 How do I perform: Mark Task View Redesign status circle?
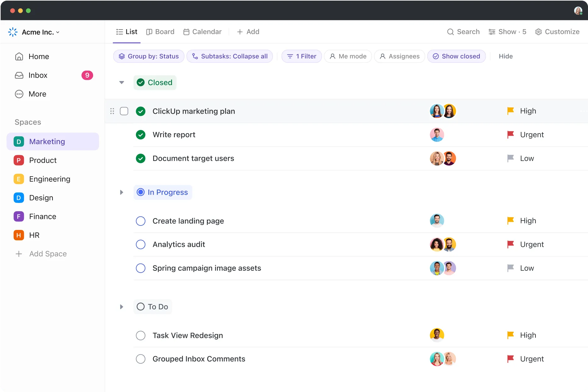pos(141,335)
